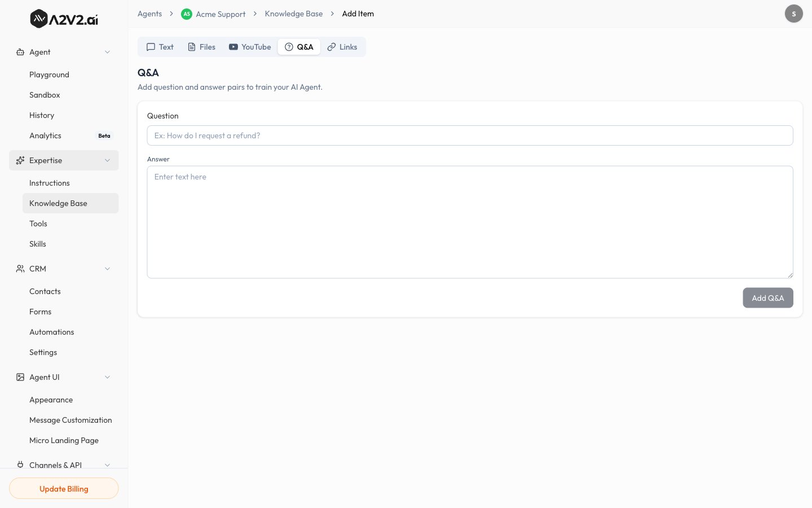The image size is (812, 508).
Task: Open History in the sidebar
Action: click(70, 115)
